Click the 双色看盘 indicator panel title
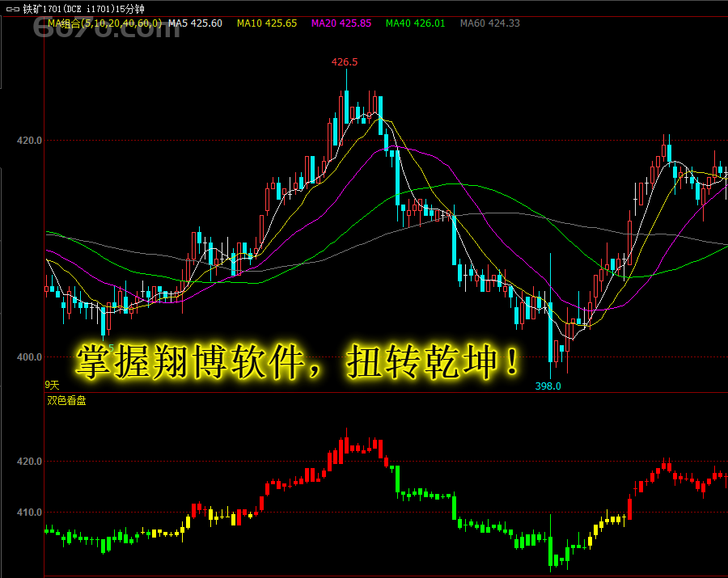This screenshot has width=728, height=578. (66, 401)
